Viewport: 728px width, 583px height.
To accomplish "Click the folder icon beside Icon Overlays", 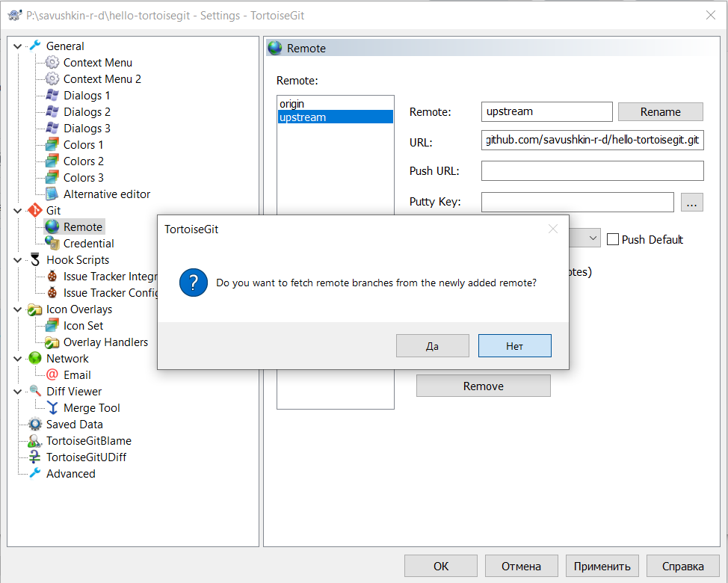I will point(35,309).
